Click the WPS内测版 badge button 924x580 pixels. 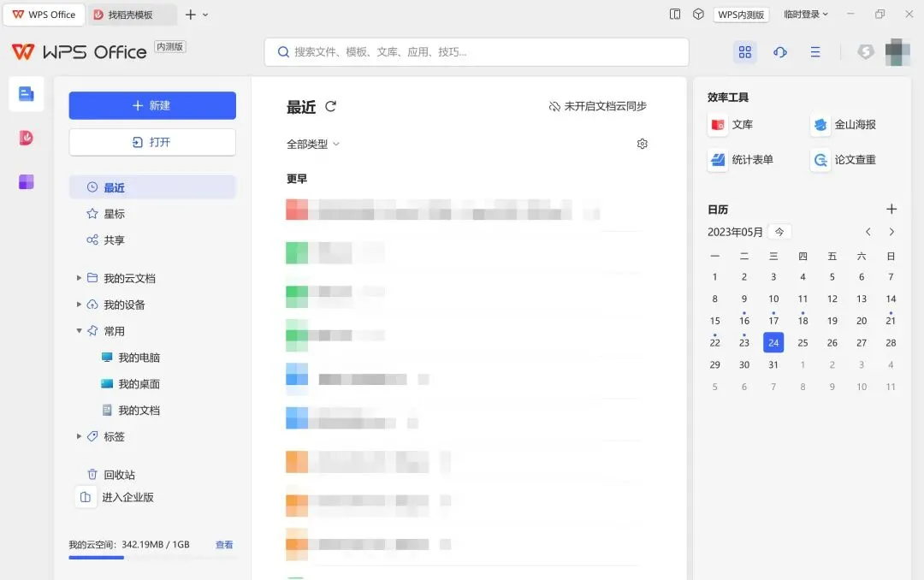(x=741, y=15)
